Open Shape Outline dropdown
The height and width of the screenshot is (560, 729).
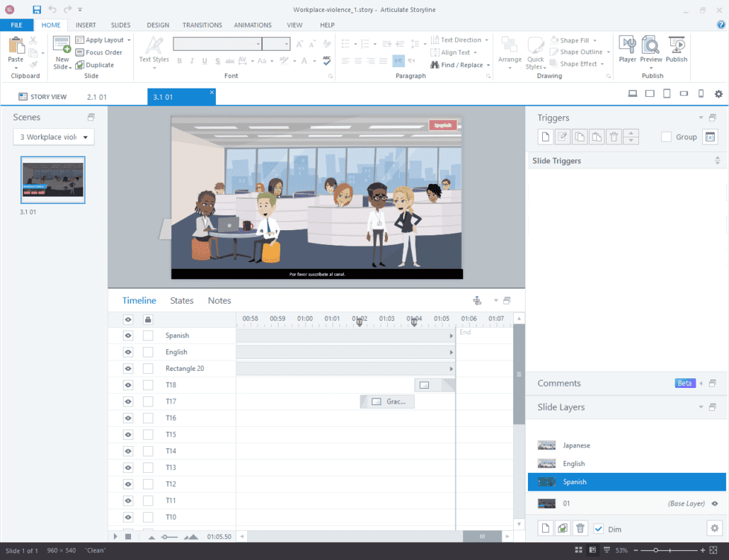click(608, 52)
